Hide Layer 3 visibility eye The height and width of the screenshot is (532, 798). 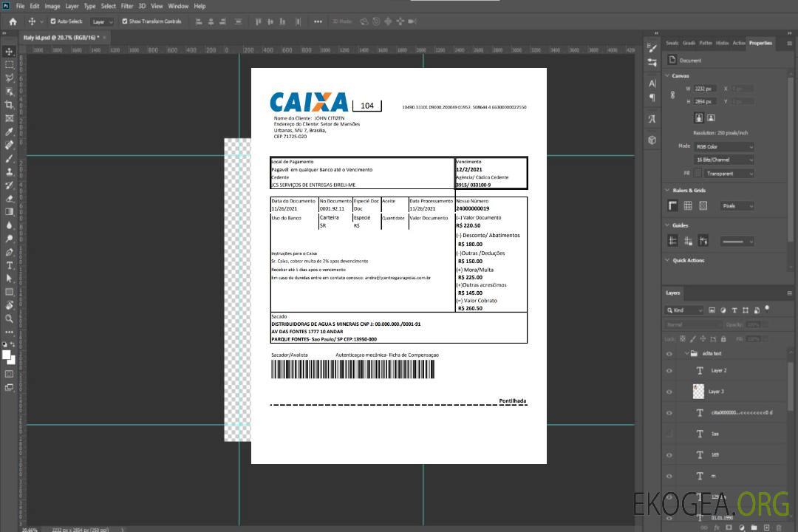pos(669,392)
